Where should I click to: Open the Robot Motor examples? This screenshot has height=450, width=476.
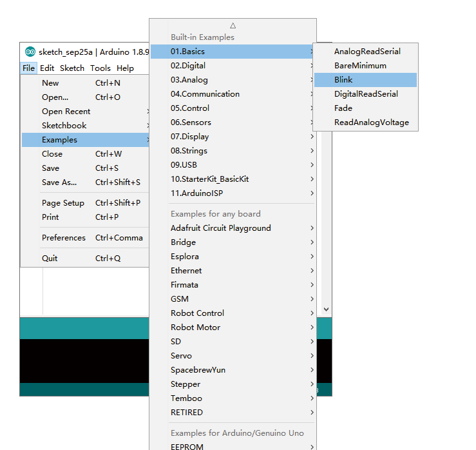pyautogui.click(x=233, y=328)
